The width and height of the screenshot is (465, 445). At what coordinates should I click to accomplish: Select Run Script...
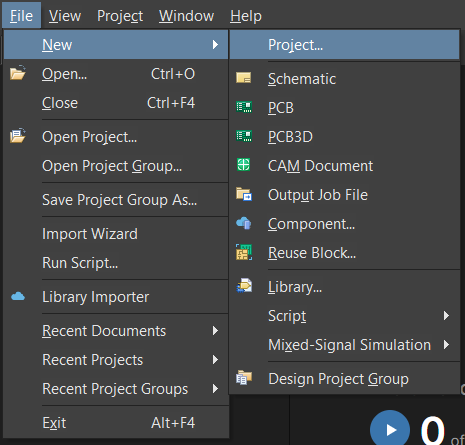[116, 263]
